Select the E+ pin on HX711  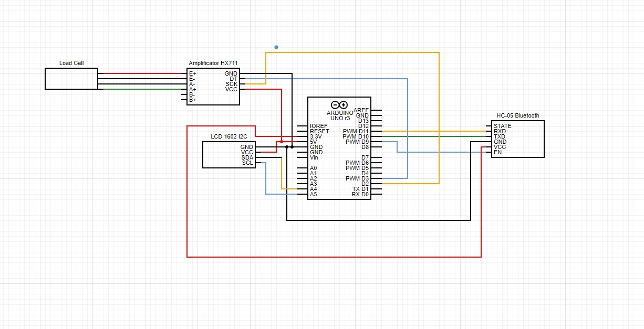(x=193, y=73)
